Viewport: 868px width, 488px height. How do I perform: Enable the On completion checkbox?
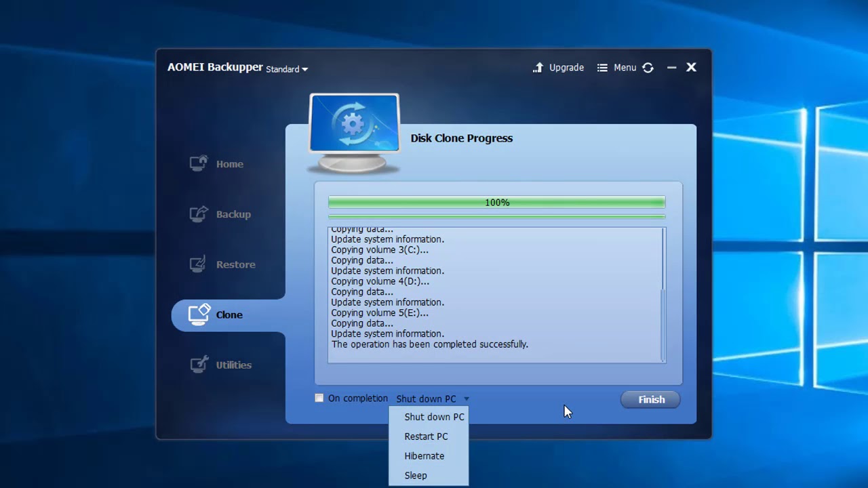click(319, 398)
